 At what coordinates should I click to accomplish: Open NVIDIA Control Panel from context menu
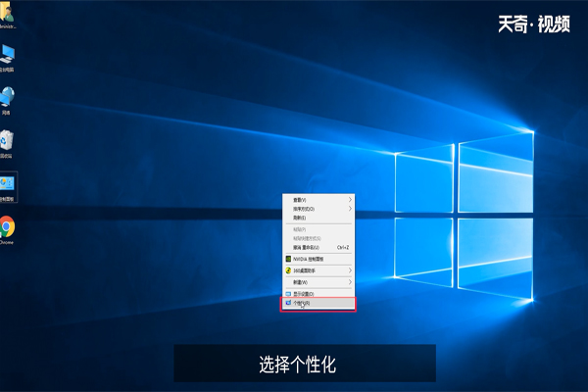point(318,259)
